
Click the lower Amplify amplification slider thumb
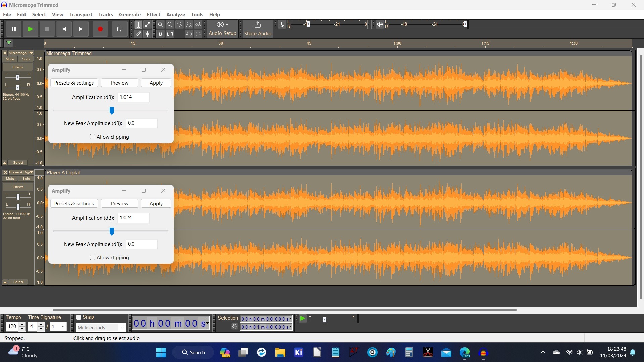[112, 231]
